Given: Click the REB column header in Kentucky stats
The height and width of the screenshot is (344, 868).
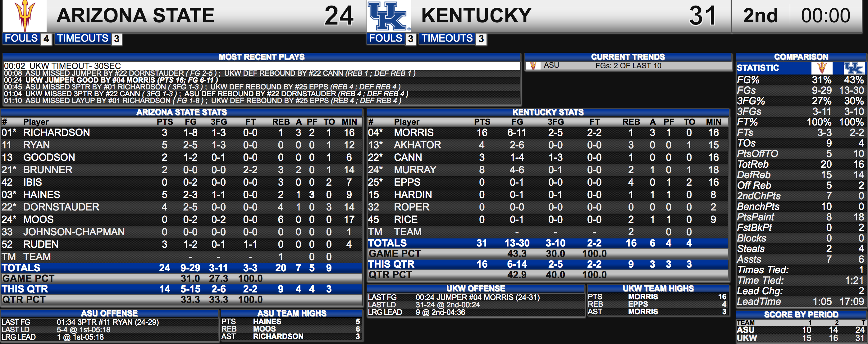Looking at the screenshot, I should click(631, 122).
